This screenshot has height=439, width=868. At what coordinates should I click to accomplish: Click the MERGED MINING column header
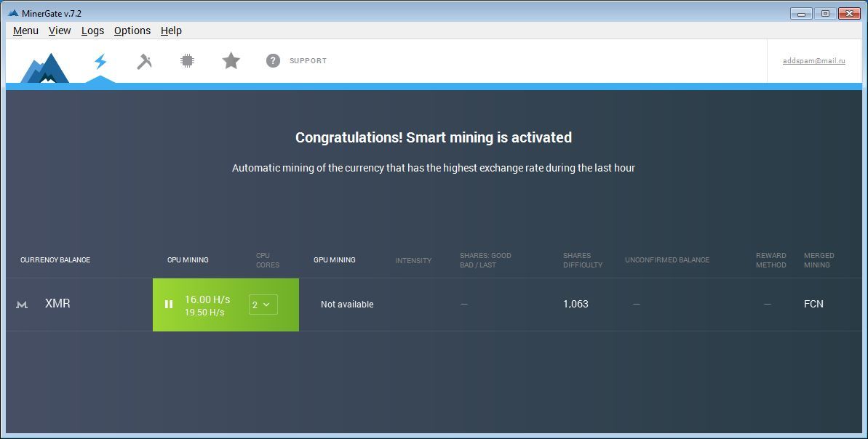tap(819, 260)
